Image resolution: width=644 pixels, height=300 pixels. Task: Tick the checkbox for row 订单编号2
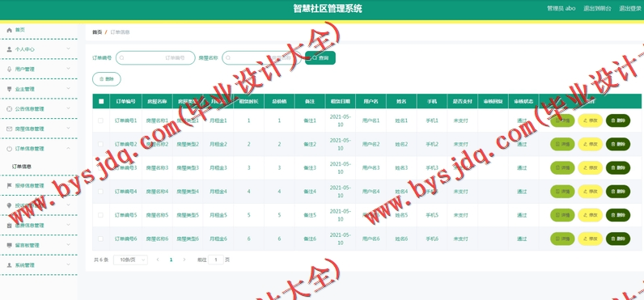(100, 144)
